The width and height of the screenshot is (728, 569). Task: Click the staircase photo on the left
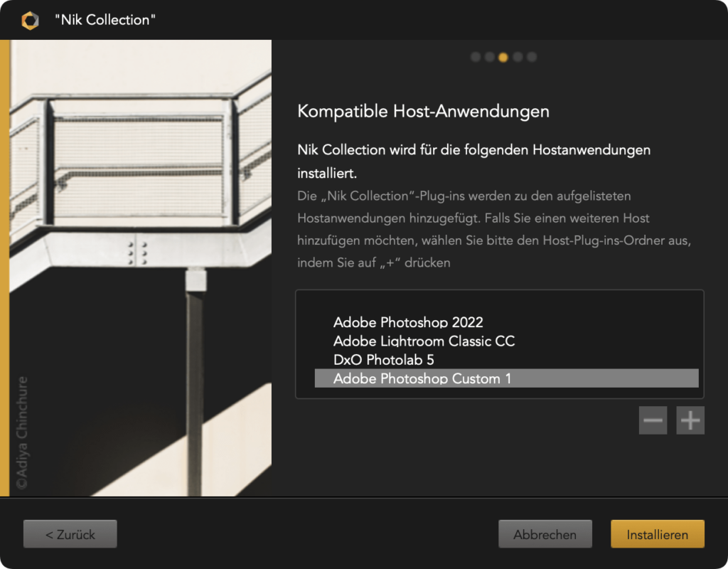click(x=140, y=268)
